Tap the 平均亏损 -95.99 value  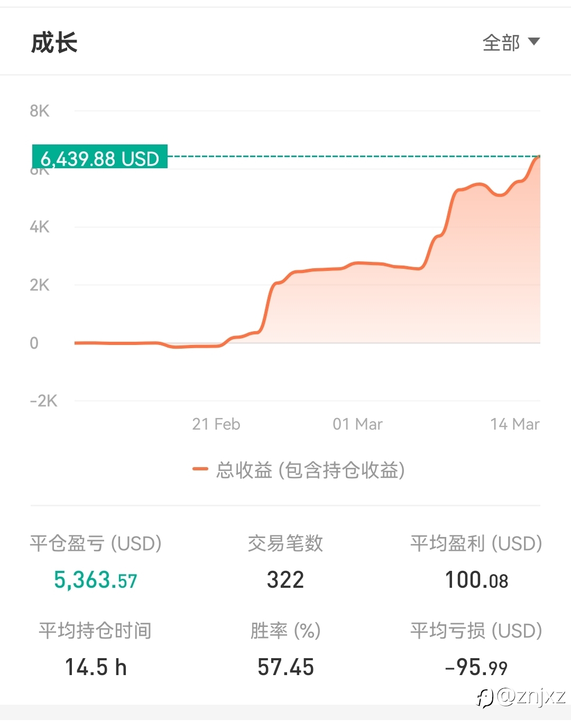click(476, 668)
